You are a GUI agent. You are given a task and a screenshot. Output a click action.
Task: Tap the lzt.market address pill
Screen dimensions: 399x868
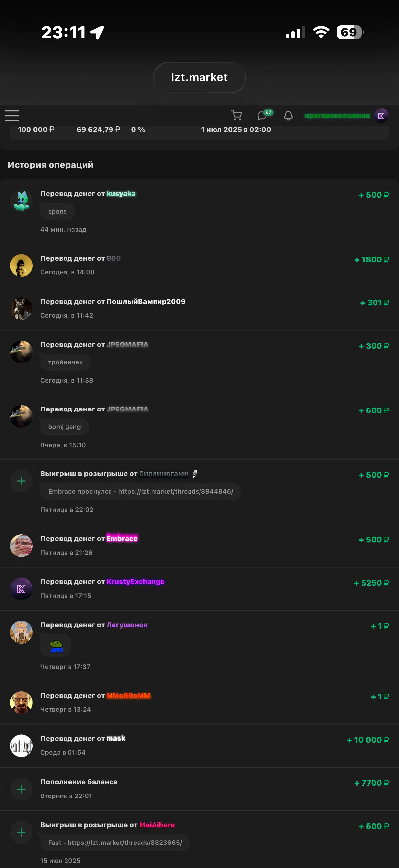click(x=199, y=77)
